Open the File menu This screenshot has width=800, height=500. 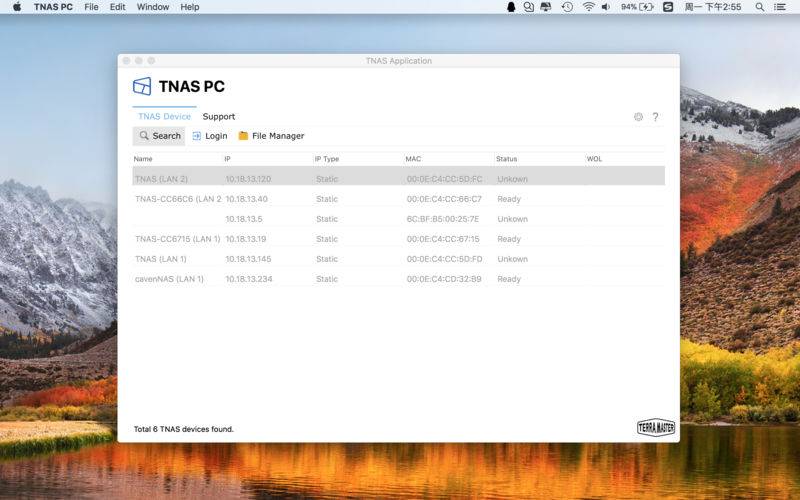91,7
